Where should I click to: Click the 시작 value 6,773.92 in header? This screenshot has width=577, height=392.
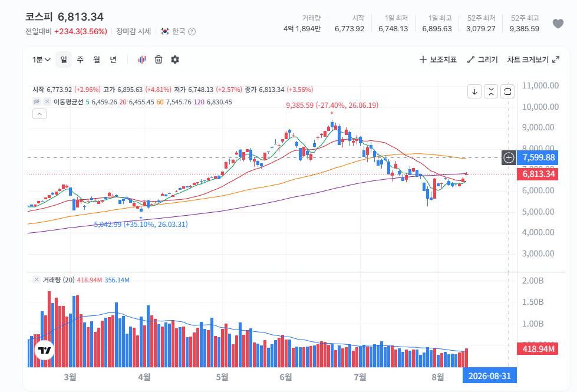click(350, 29)
